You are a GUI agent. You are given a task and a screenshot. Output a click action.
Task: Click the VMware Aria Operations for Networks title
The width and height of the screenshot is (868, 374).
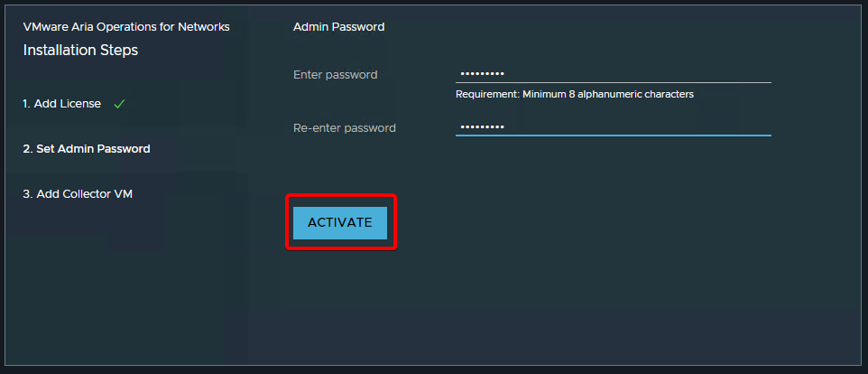tap(126, 27)
